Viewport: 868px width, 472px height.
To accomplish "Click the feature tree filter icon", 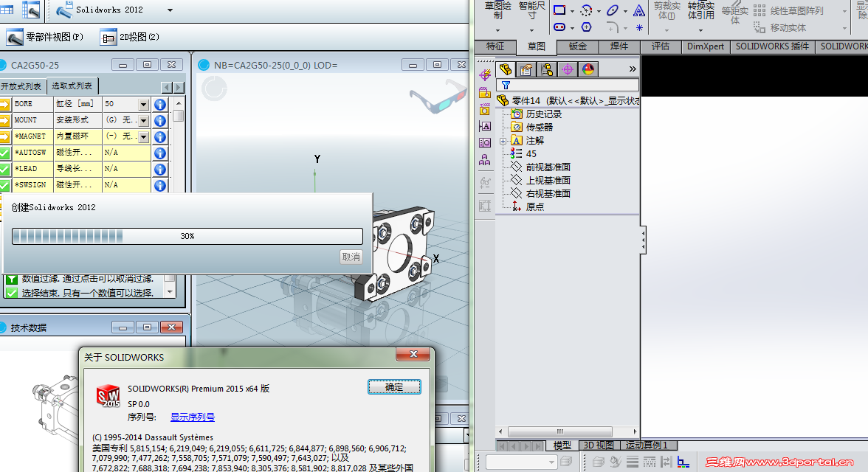I will (506, 86).
